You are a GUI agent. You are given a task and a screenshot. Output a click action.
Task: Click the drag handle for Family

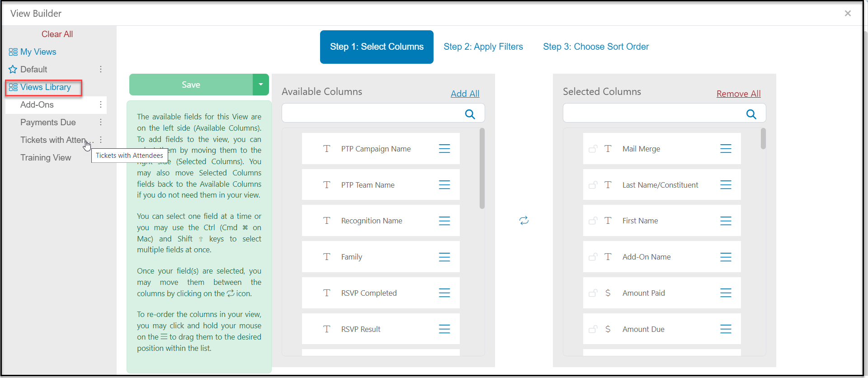tap(444, 257)
